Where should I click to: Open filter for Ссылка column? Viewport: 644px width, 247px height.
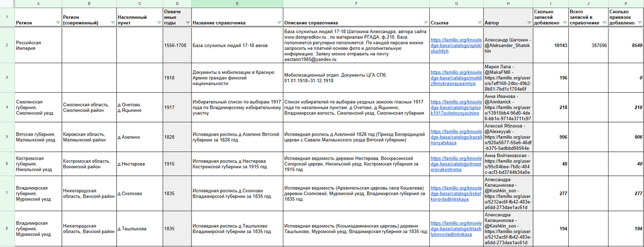click(x=478, y=23)
